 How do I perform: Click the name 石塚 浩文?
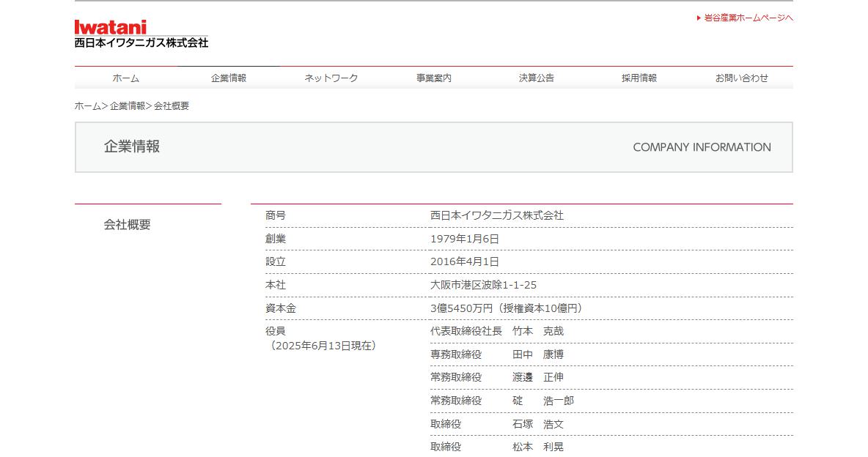(538, 424)
